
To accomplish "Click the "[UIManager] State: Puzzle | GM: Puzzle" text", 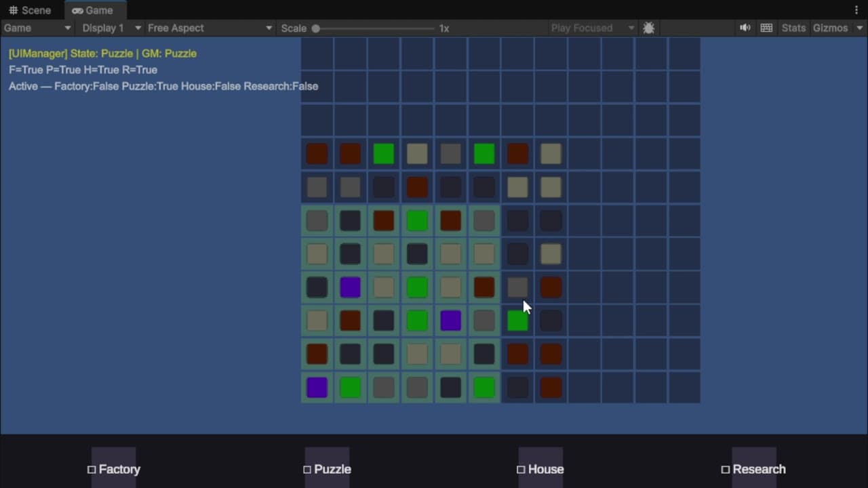I will [x=102, y=54].
